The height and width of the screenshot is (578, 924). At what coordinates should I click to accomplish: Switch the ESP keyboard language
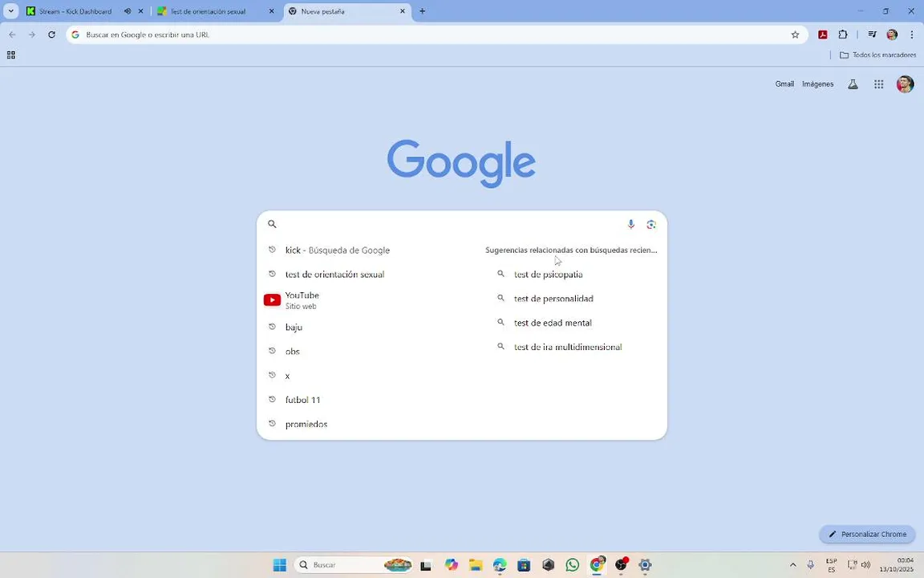click(832, 565)
